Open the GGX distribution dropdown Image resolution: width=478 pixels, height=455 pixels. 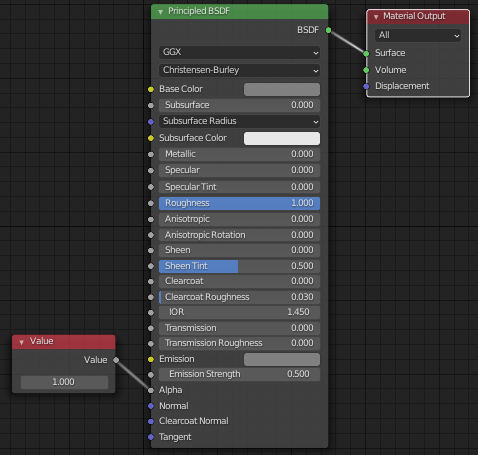click(239, 52)
